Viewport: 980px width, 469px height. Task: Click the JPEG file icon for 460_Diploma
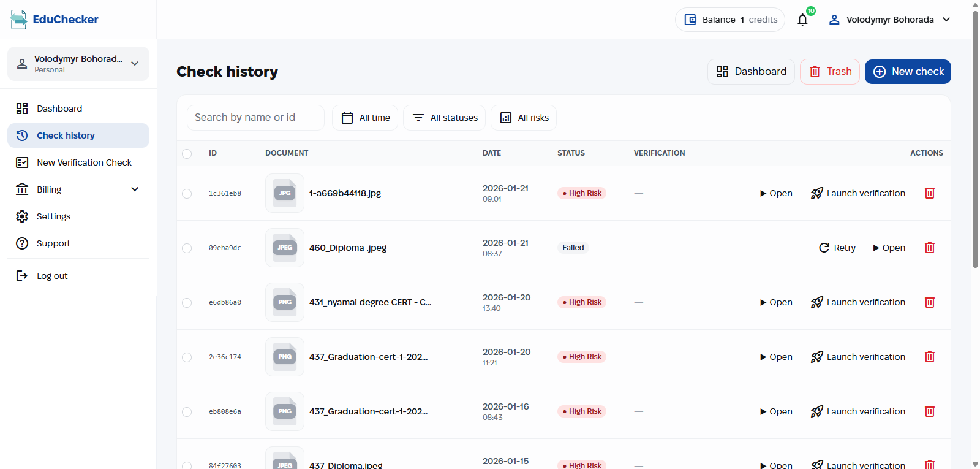tap(285, 248)
